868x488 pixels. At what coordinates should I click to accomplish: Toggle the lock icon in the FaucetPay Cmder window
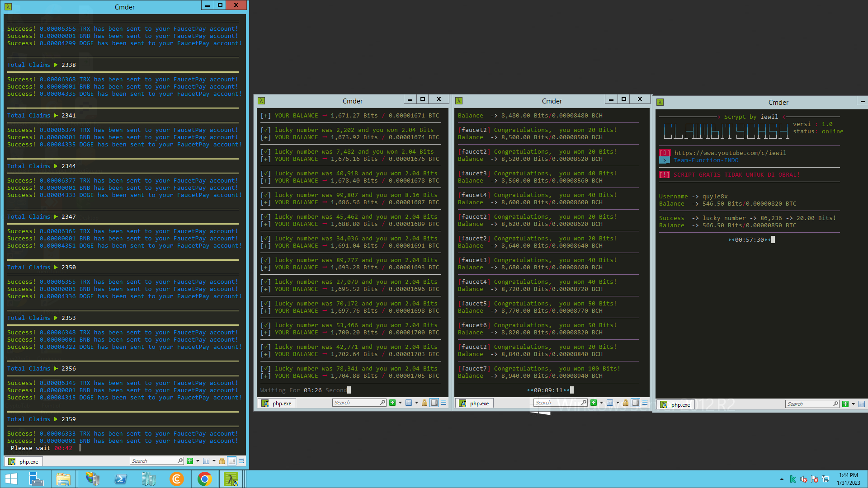(222, 461)
